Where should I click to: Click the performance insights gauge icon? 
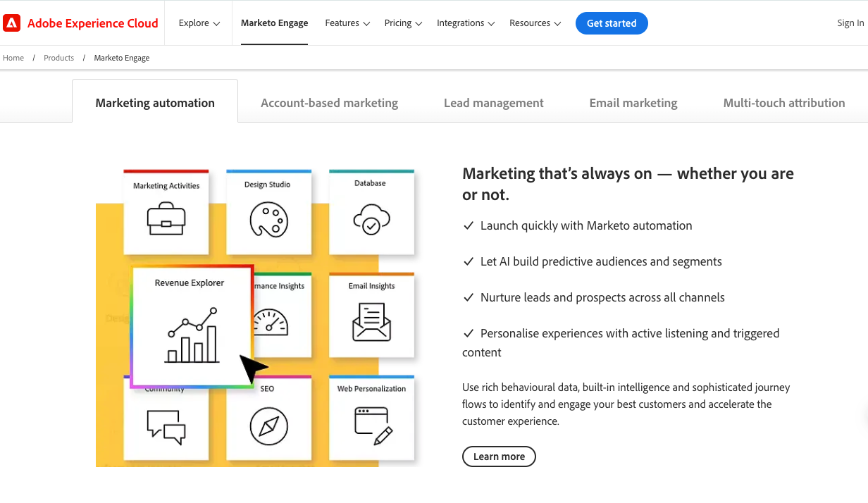pos(271,321)
